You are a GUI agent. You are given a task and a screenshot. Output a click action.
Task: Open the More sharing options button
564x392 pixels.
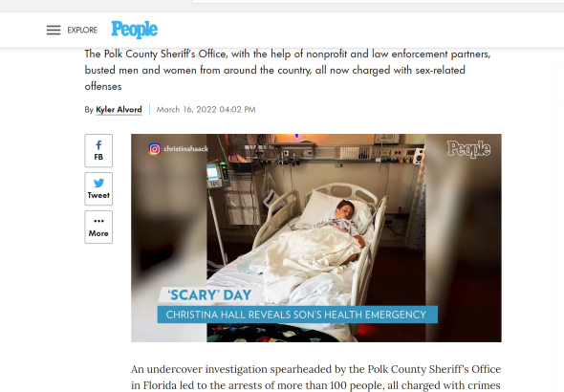coord(98,227)
